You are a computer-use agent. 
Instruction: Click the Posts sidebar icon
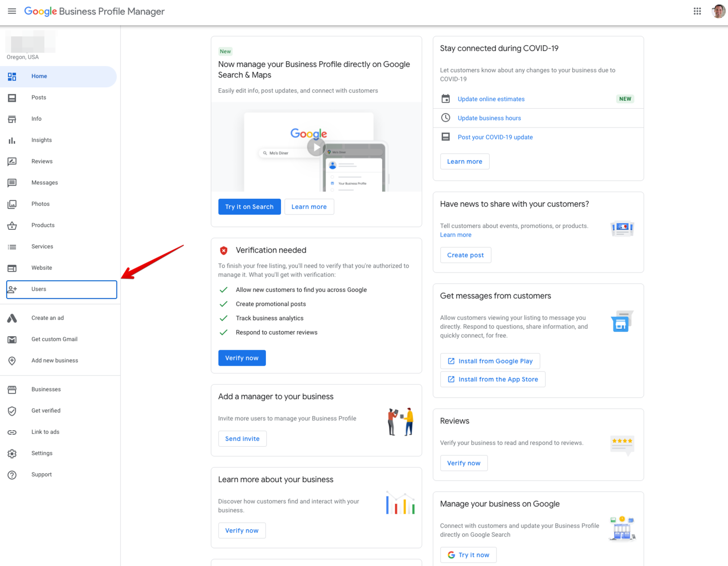(x=12, y=97)
